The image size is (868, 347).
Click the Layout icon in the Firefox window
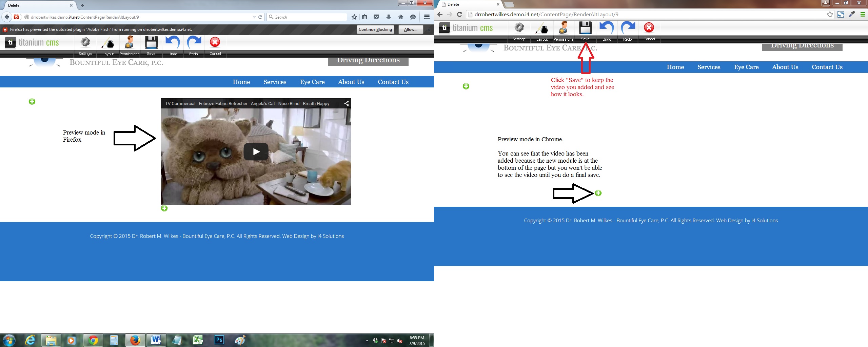[108, 44]
